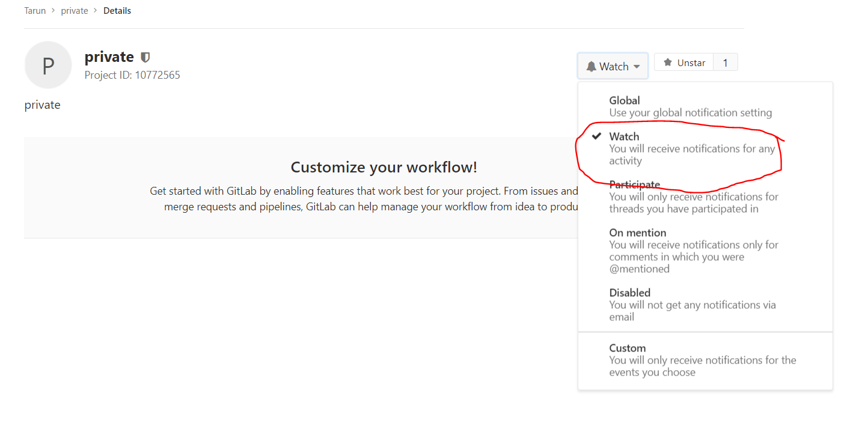Click the Customize your workflow! heading

(384, 167)
